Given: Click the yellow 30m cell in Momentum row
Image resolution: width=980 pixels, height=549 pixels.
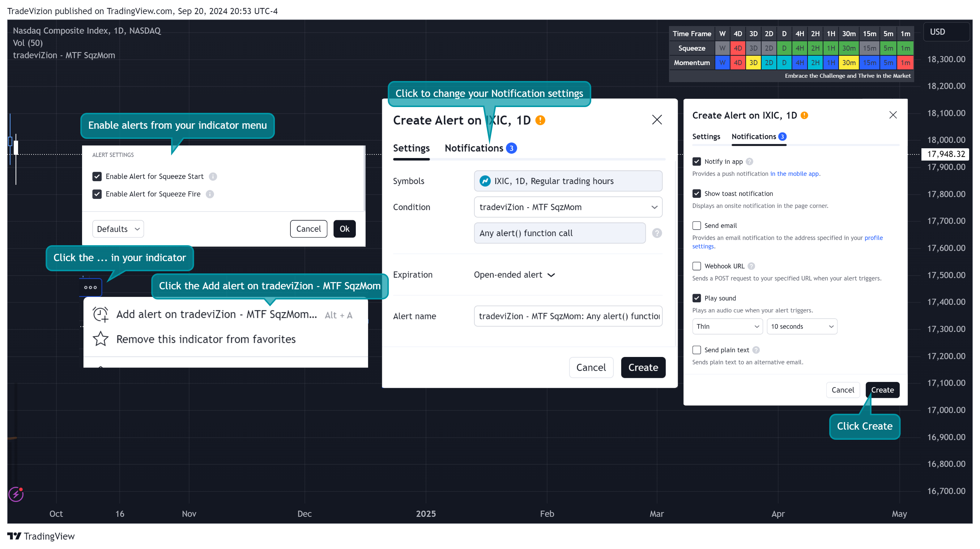Looking at the screenshot, I should [x=849, y=63].
